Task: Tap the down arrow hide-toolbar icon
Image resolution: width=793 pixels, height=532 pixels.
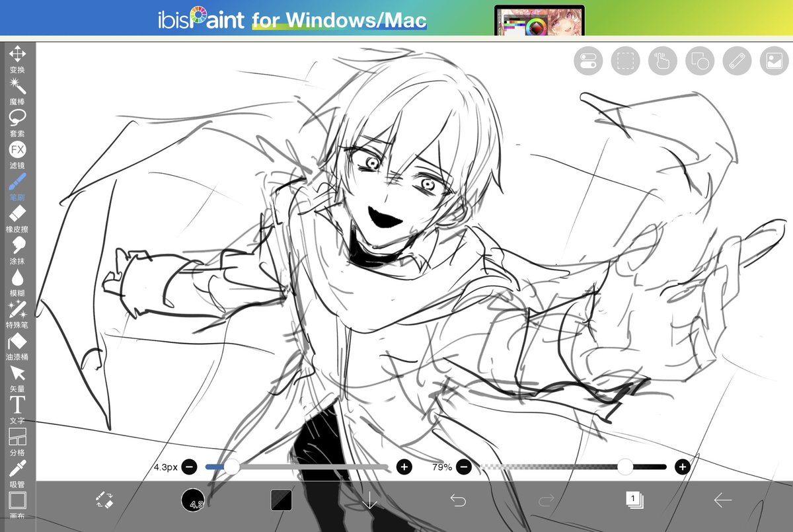Action: click(x=369, y=500)
